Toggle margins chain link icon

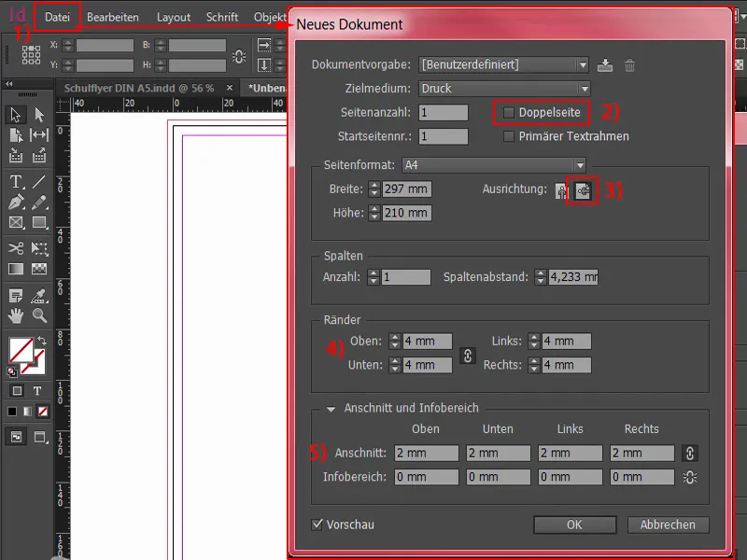point(468,356)
